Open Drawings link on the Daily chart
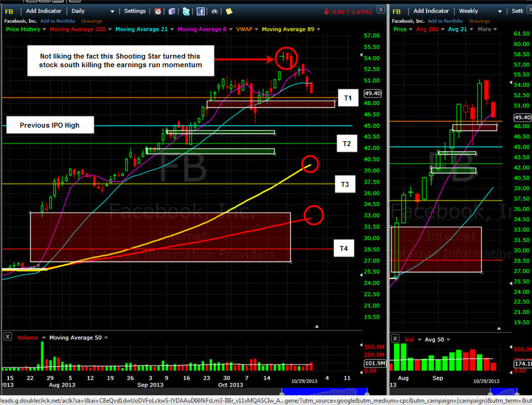Image resolution: width=532 pixels, height=405 pixels. coord(92,21)
